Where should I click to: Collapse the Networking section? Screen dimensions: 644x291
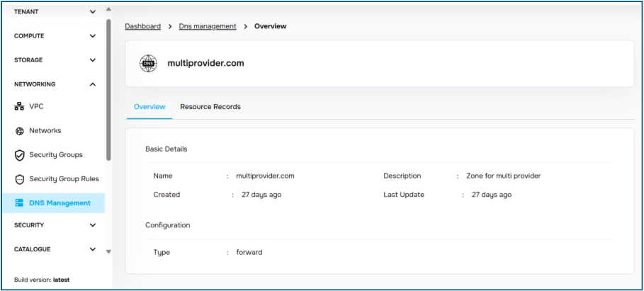tap(92, 84)
